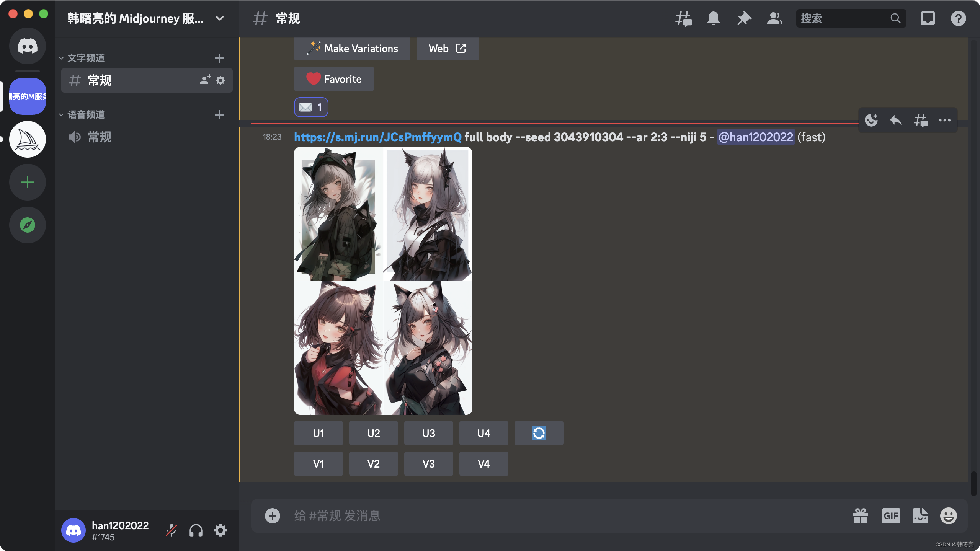Toggle headphones deafen
Image resolution: width=980 pixels, height=551 pixels.
point(196,530)
